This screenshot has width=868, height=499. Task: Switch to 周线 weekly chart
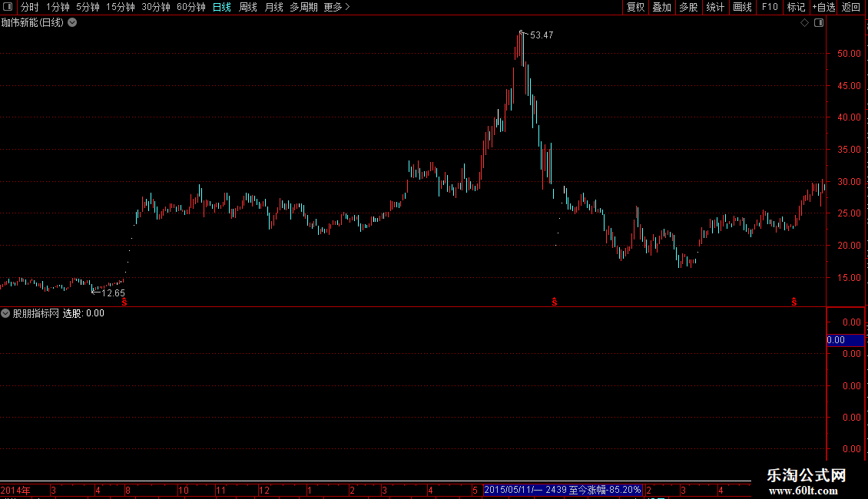click(x=247, y=7)
